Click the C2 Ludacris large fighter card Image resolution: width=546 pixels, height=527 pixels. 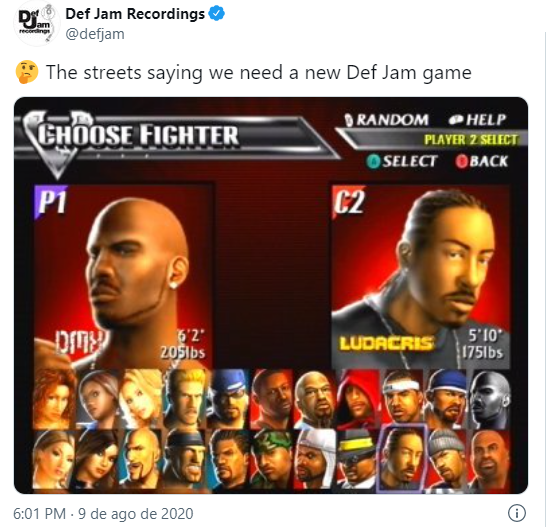[x=421, y=277]
